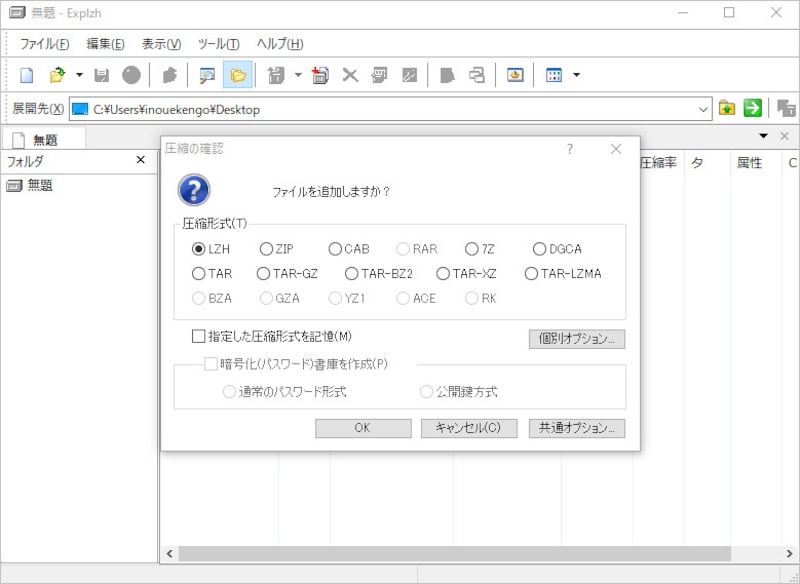The width and height of the screenshot is (800, 584).
Task: Click the green arrow extract icon
Action: tap(753, 108)
